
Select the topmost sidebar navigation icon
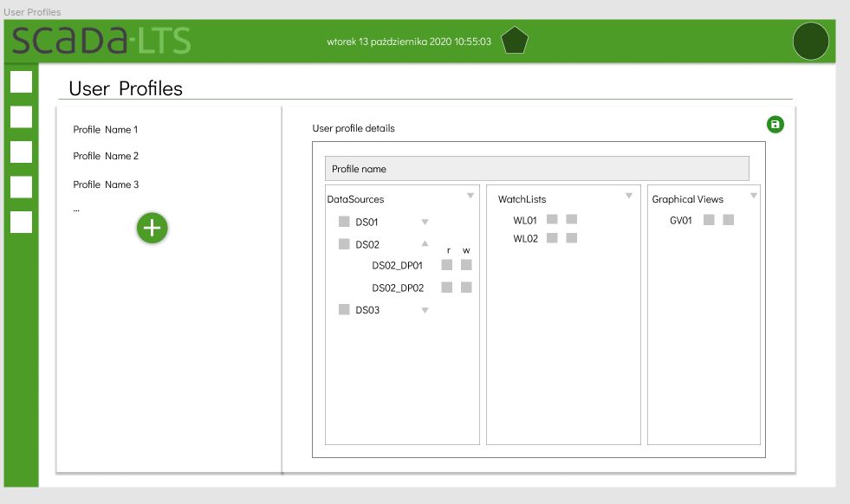click(20, 82)
